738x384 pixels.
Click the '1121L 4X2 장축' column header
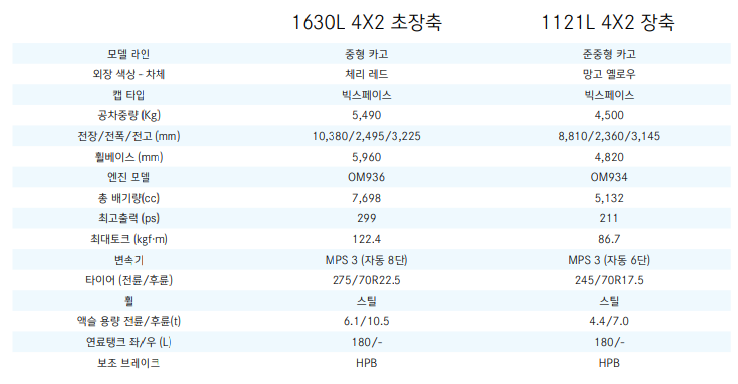coord(608,22)
